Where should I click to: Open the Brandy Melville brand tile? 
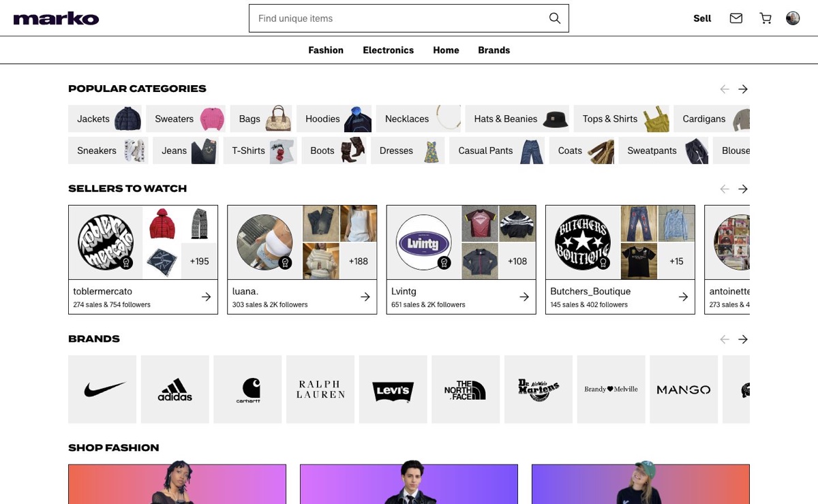611,390
